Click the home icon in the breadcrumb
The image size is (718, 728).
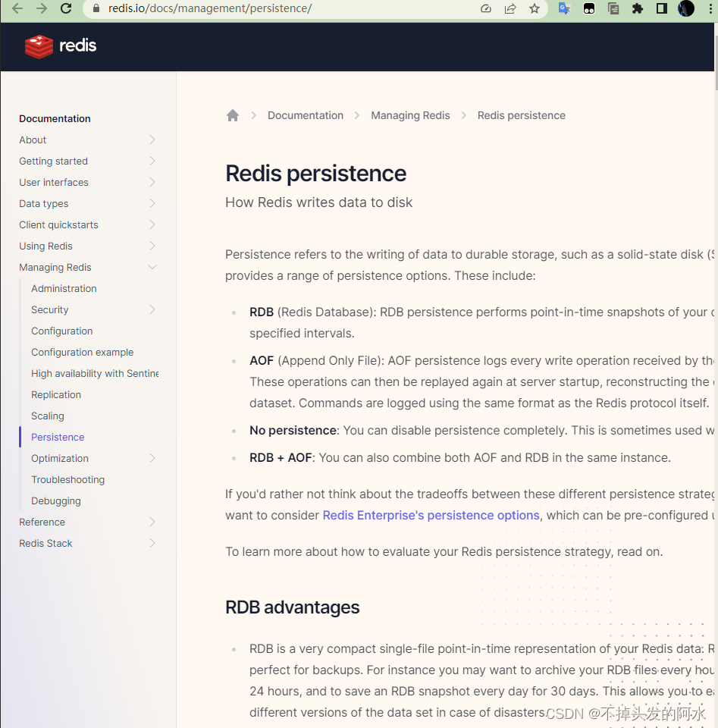pyautogui.click(x=233, y=115)
